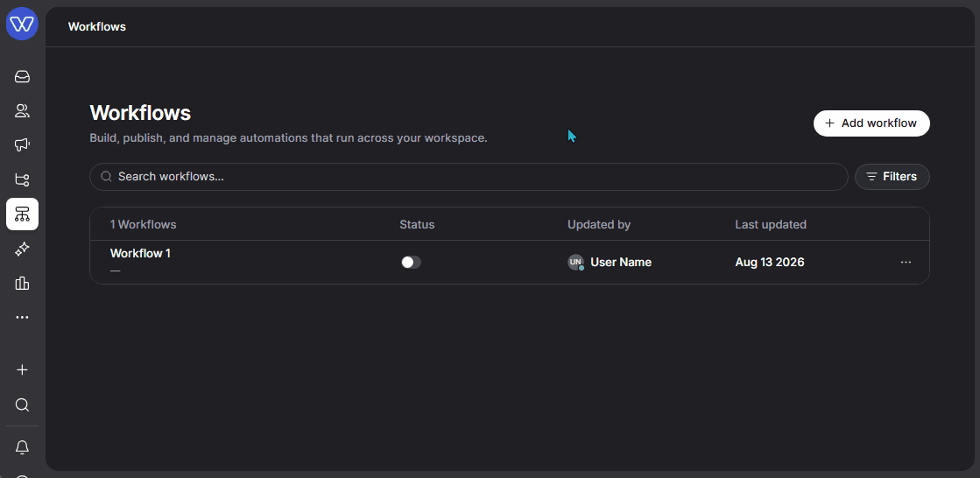Click the User Name avatar
Image resolution: width=980 pixels, height=478 pixels.
[575, 263]
